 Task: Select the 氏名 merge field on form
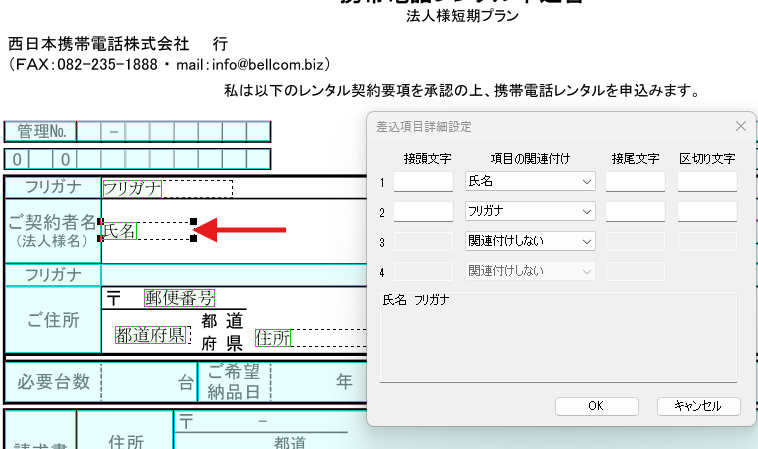pos(121,231)
